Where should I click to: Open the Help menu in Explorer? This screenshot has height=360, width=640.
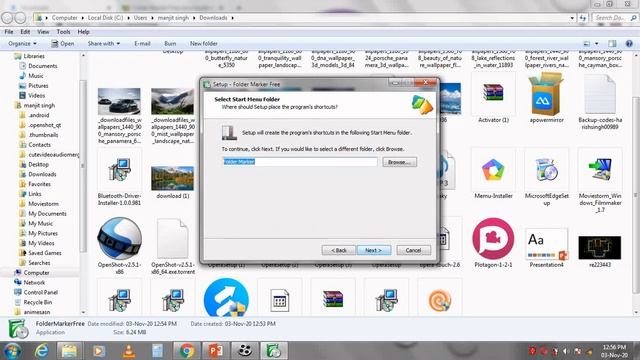[83, 32]
